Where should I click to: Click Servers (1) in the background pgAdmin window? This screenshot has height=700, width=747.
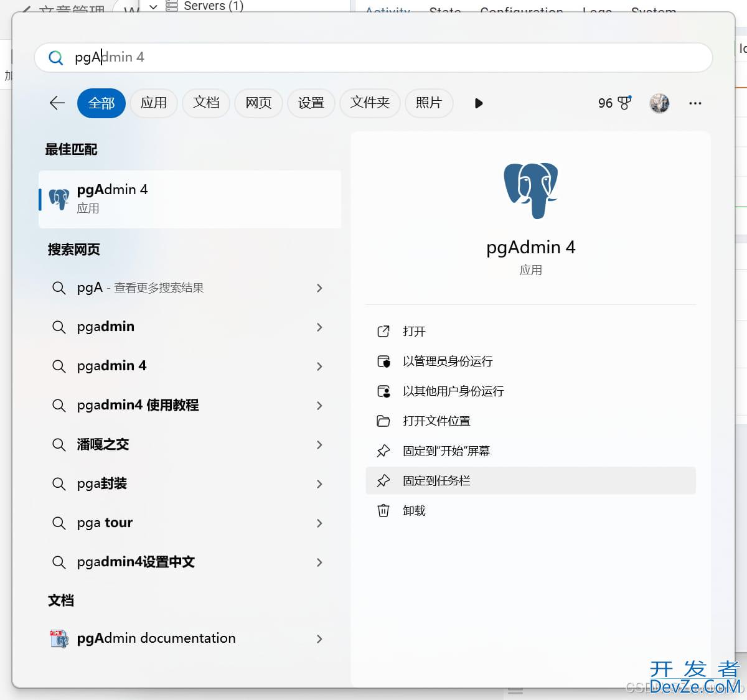214,6
